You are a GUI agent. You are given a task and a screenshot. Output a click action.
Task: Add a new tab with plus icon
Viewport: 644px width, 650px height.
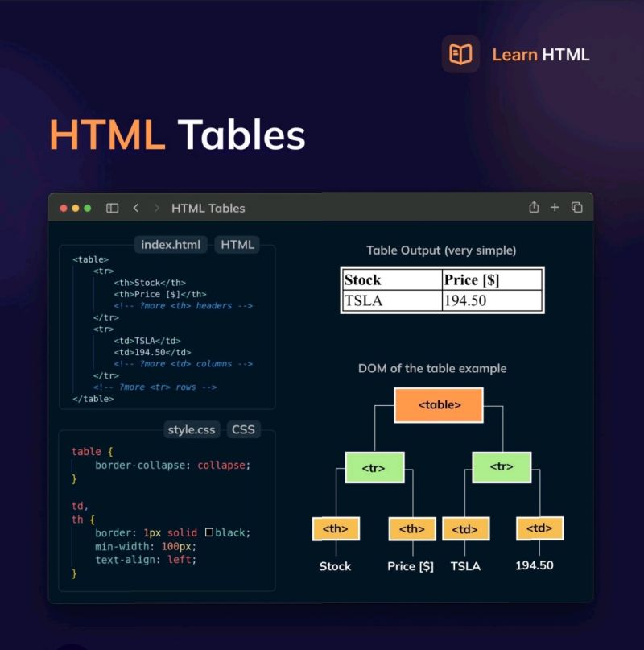[555, 207]
